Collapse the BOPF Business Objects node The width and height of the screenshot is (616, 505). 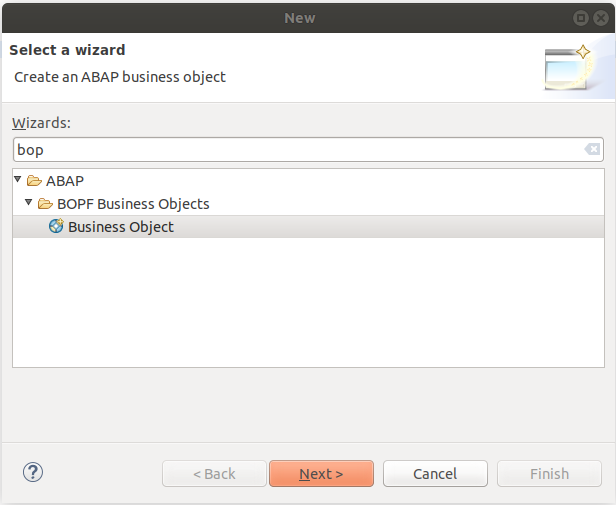click(x=29, y=203)
